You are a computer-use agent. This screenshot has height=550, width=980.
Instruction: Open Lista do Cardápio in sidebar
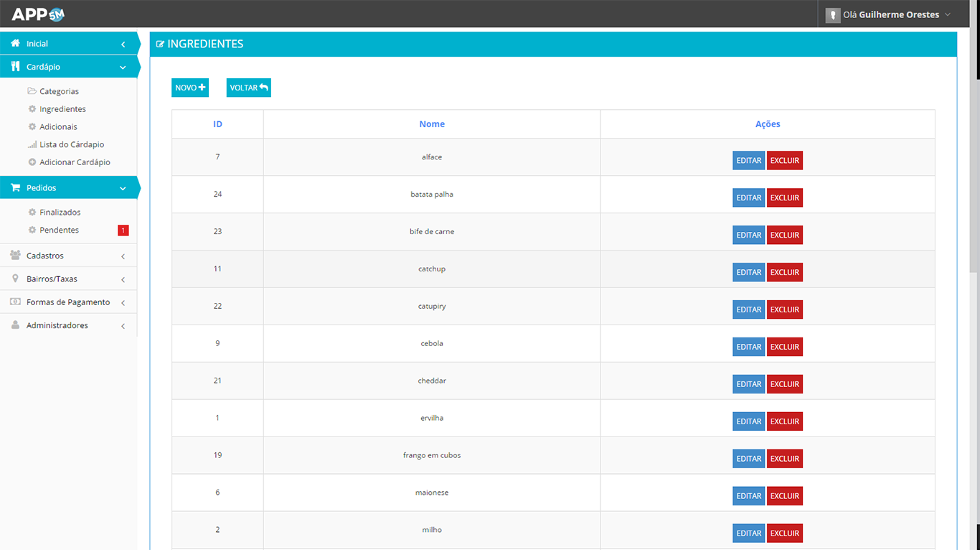click(72, 145)
